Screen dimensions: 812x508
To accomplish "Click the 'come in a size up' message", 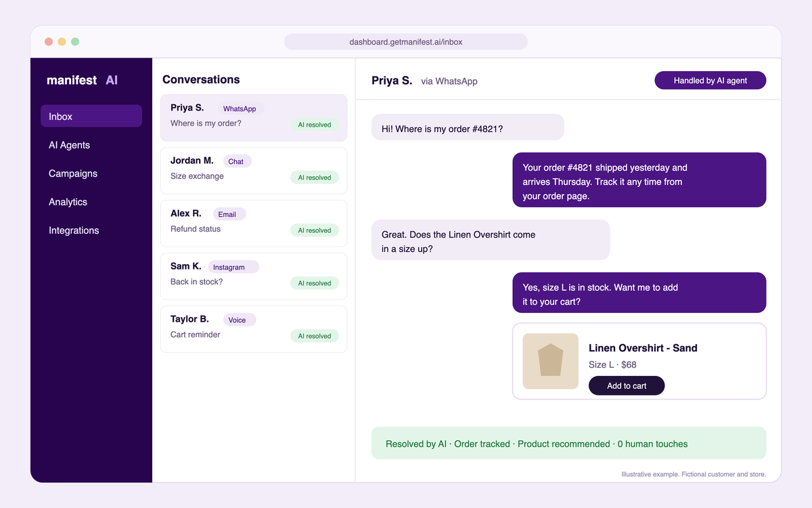I will 491,240.
